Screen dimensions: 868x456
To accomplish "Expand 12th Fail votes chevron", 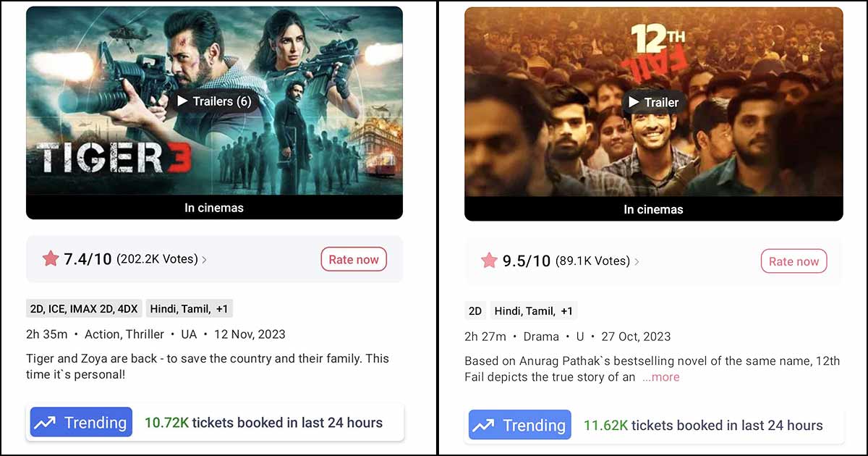I will pos(637,262).
